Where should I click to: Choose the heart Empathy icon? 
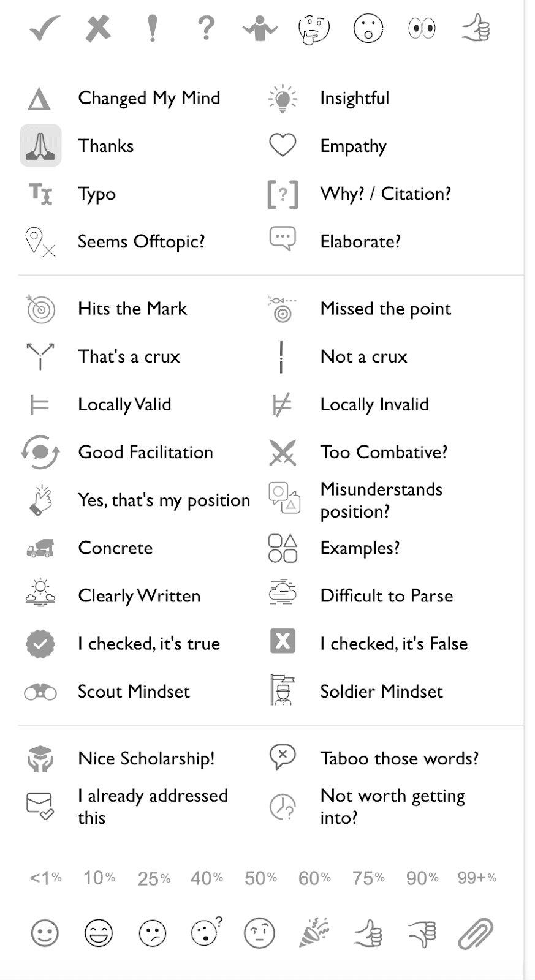coord(283,145)
